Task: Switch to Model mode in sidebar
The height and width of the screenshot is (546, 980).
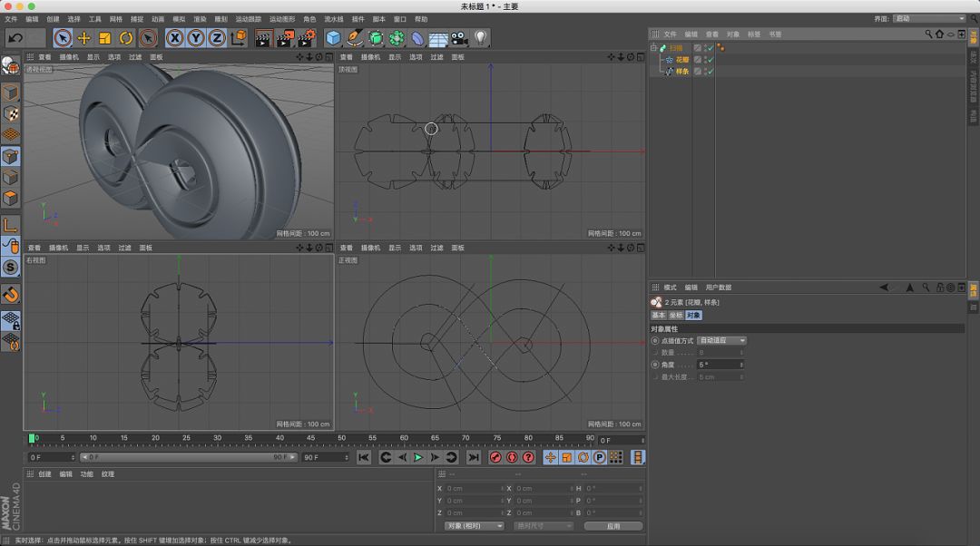Action: (11, 93)
